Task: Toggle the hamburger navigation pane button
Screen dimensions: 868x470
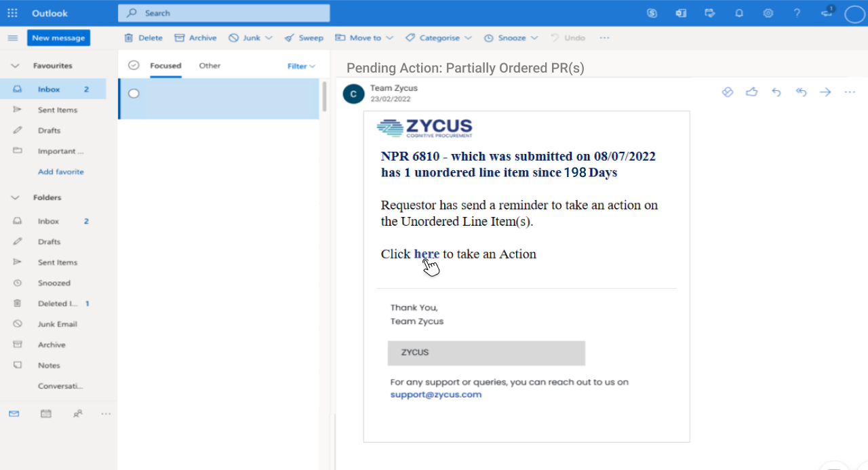Action: tap(12, 38)
